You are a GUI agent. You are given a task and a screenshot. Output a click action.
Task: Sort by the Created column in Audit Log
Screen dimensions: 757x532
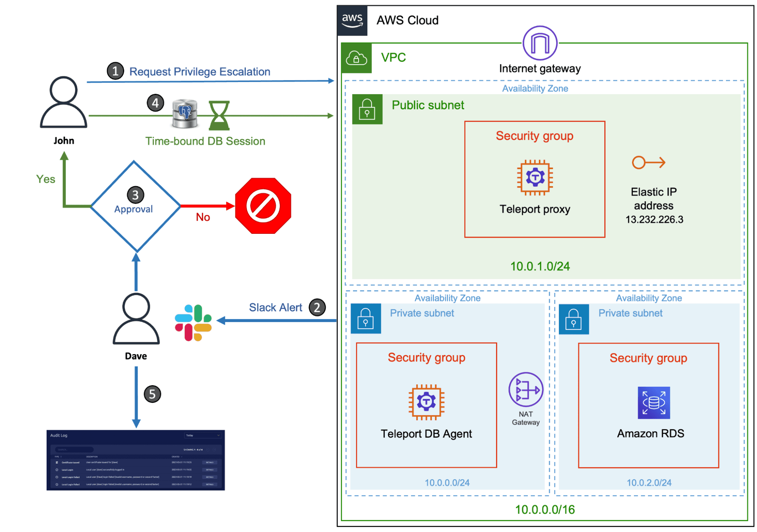click(x=176, y=457)
